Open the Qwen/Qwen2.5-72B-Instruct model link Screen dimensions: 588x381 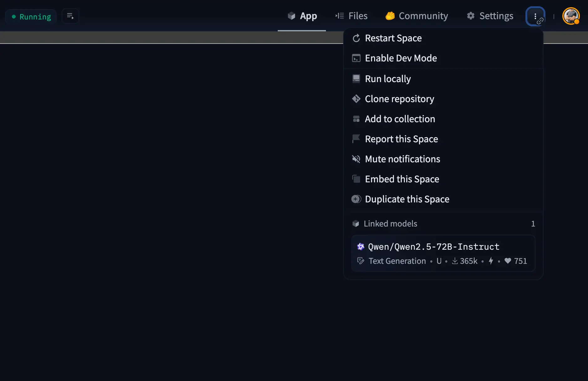click(434, 247)
